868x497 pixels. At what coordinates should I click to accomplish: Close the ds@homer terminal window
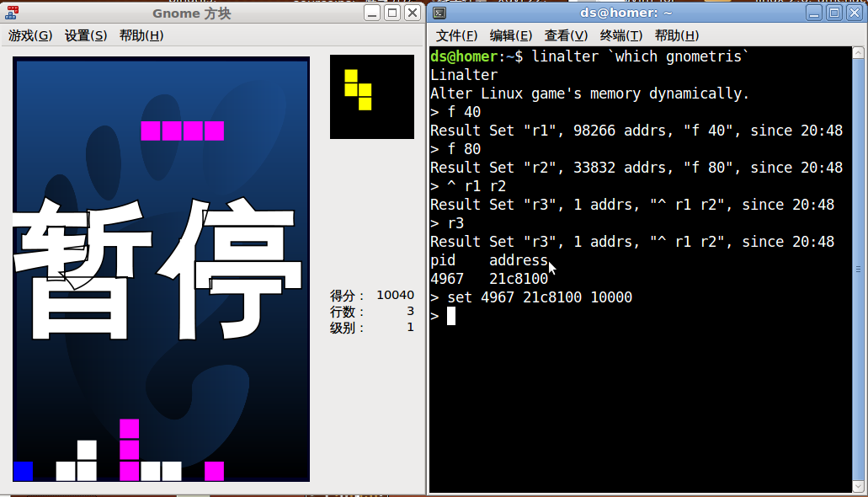point(855,13)
